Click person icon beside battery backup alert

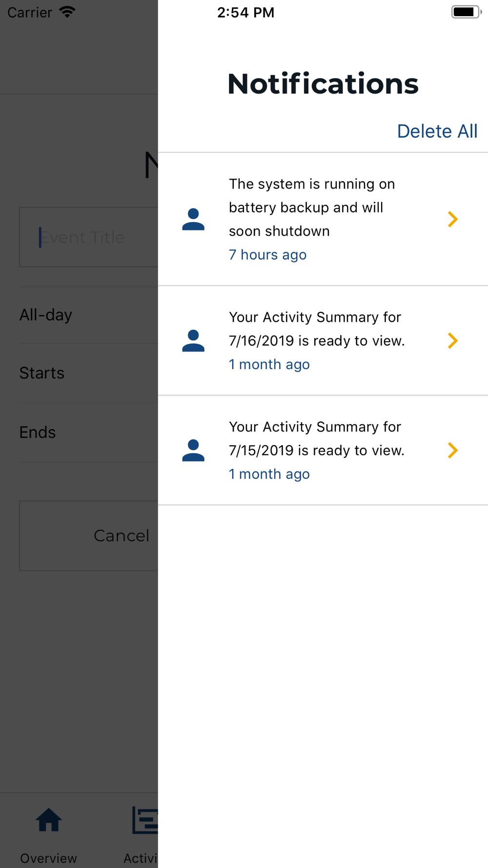click(193, 219)
